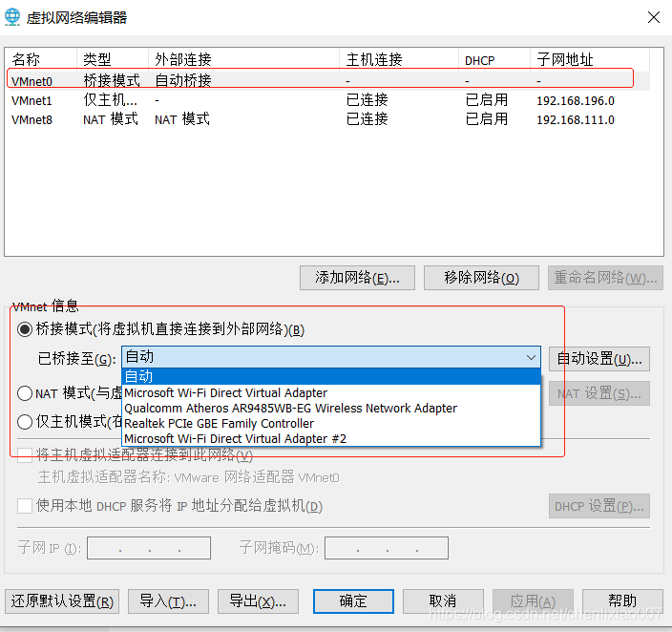Choose Microsoft Wi-Fi Direct Virtual Adapter option
672x632 pixels.
(x=331, y=392)
